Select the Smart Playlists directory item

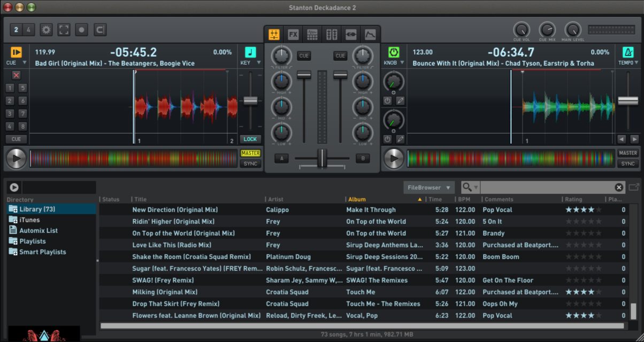point(42,252)
